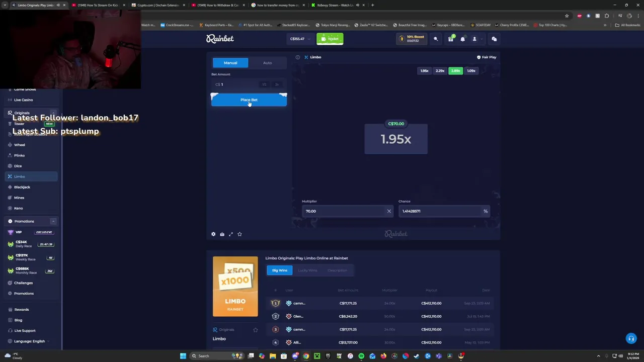
Task: Open the notifications bell
Action: 463,39
